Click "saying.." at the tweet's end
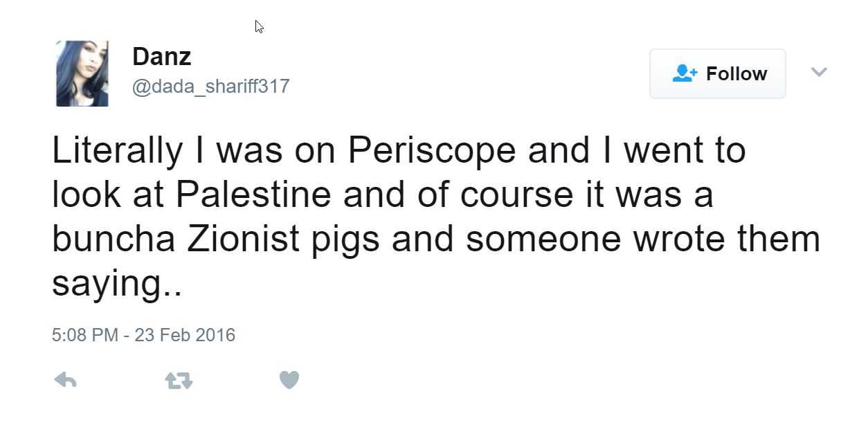This screenshot has height=425, width=868. coord(116,283)
